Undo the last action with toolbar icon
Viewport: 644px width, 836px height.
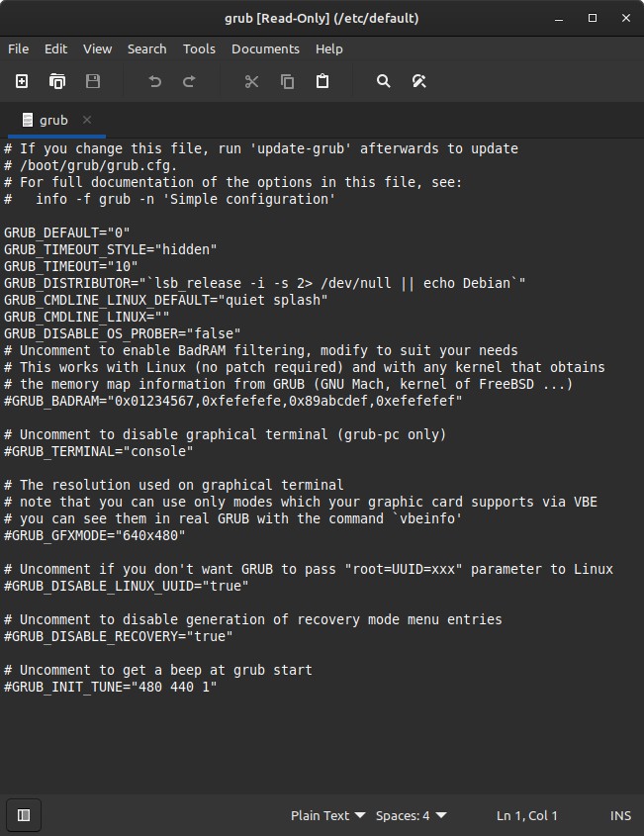(x=154, y=81)
